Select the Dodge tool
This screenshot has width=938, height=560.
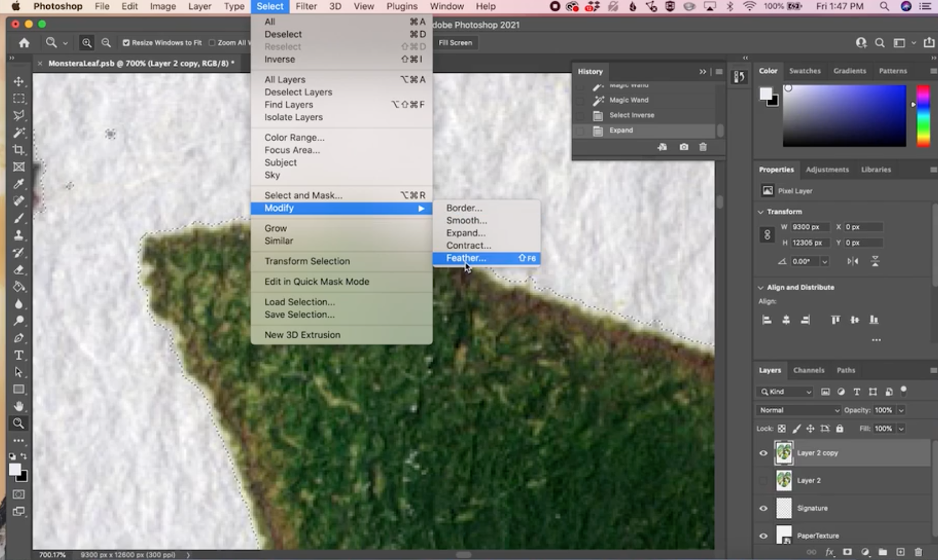pos(19,321)
